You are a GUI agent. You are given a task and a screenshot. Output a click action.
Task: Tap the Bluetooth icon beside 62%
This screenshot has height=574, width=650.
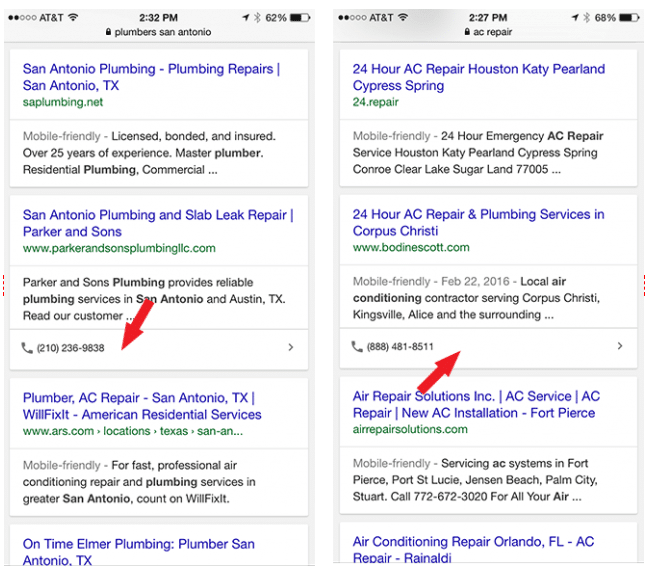(257, 17)
